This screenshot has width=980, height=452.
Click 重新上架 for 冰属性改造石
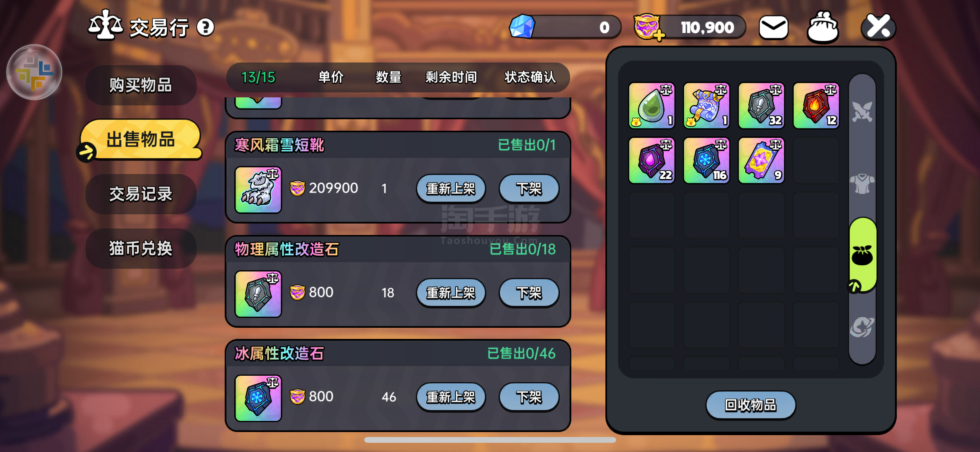click(451, 397)
